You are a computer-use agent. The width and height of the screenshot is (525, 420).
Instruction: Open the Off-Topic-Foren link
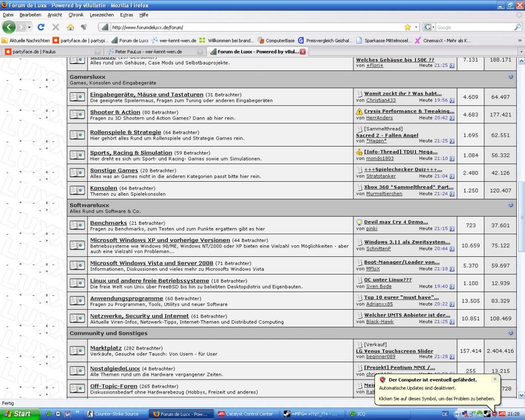(x=114, y=386)
